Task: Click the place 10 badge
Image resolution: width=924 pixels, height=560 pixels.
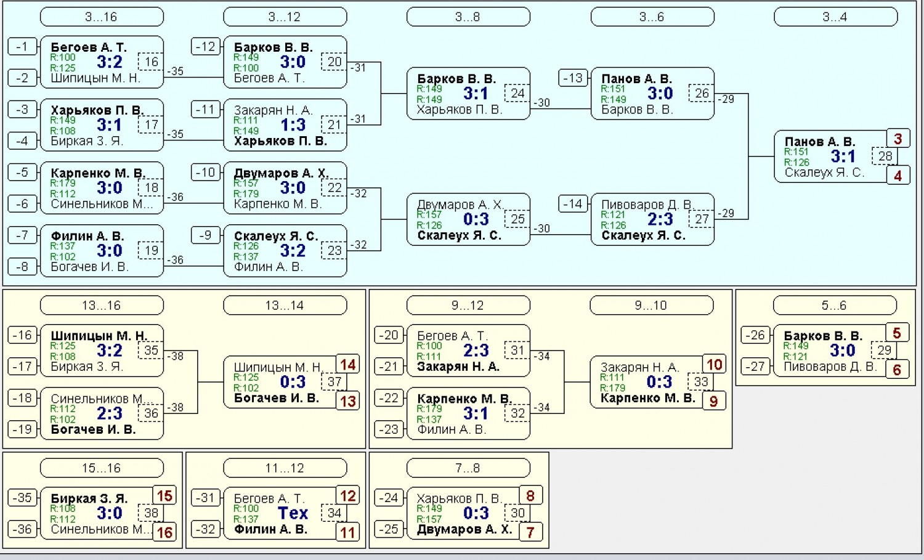Action: coord(715,364)
